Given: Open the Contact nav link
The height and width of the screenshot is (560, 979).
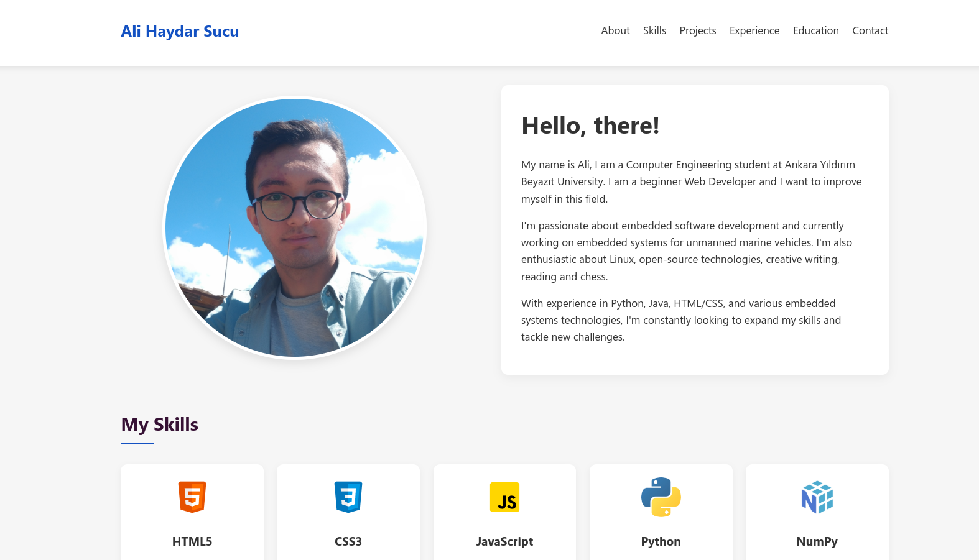Looking at the screenshot, I should click(870, 30).
